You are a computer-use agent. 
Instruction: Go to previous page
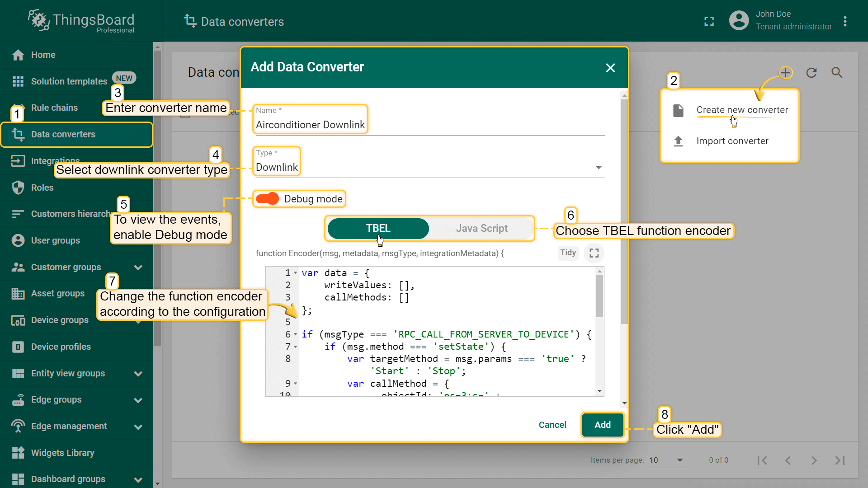[788, 460]
